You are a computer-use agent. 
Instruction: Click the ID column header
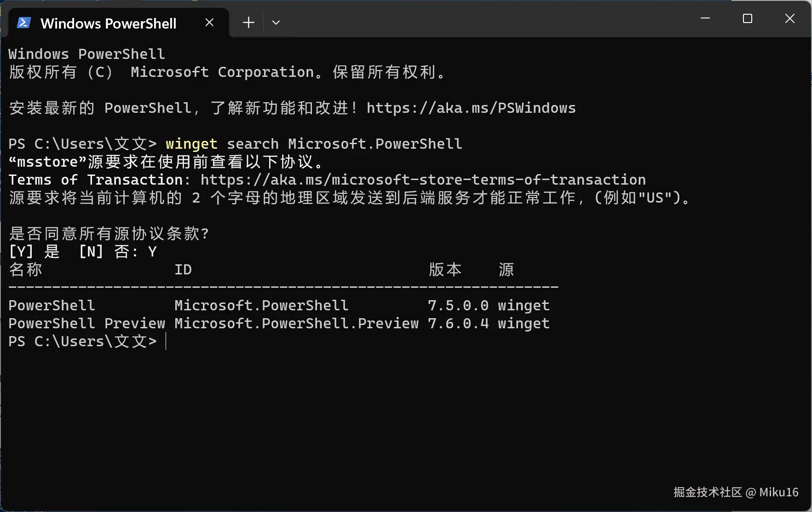pos(183,270)
